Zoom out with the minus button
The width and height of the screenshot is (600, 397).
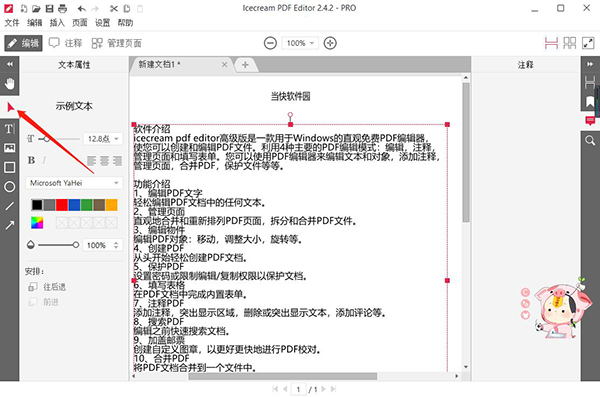click(270, 43)
